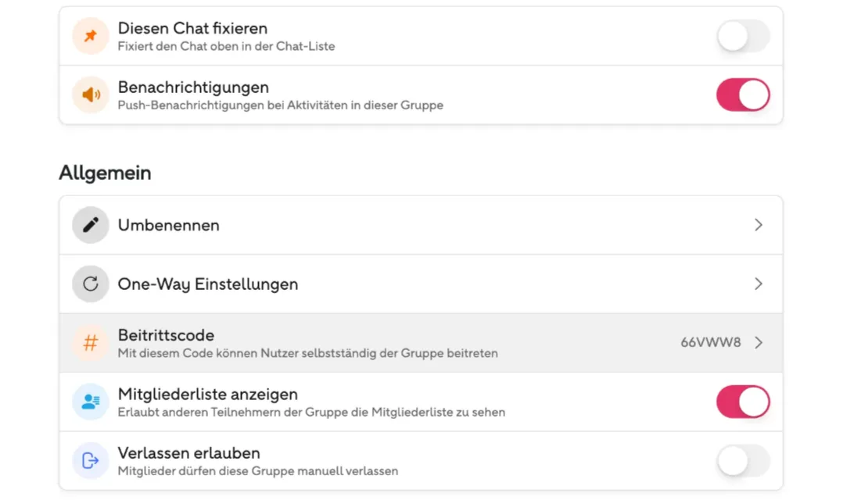This screenshot has width=843, height=504.
Task: Expand the Umbenennen chevron arrow
Action: 758,224
